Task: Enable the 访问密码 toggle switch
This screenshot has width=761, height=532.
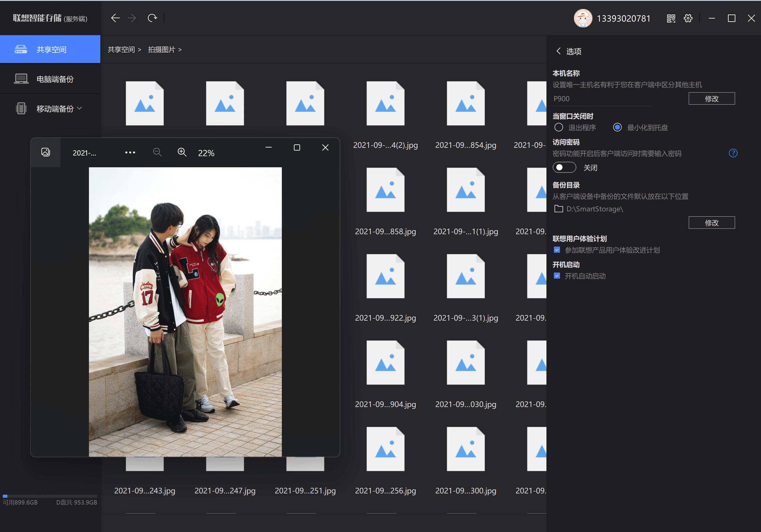Action: click(564, 168)
